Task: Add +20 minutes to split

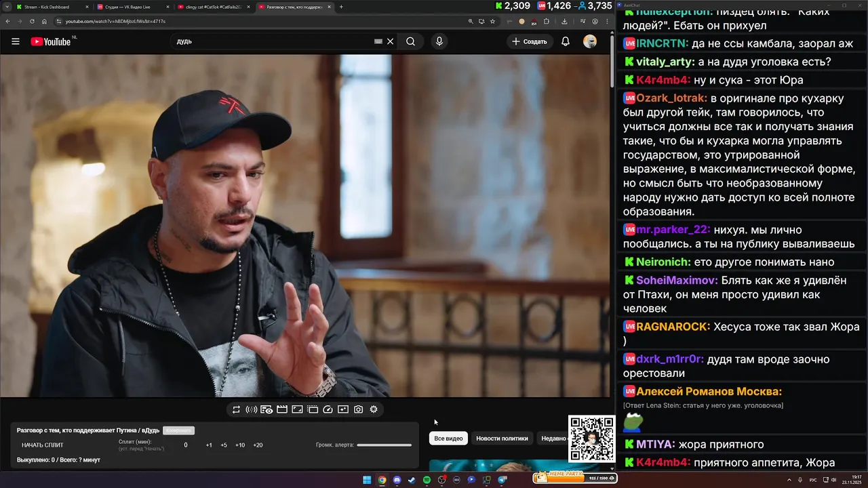Action: (258, 445)
